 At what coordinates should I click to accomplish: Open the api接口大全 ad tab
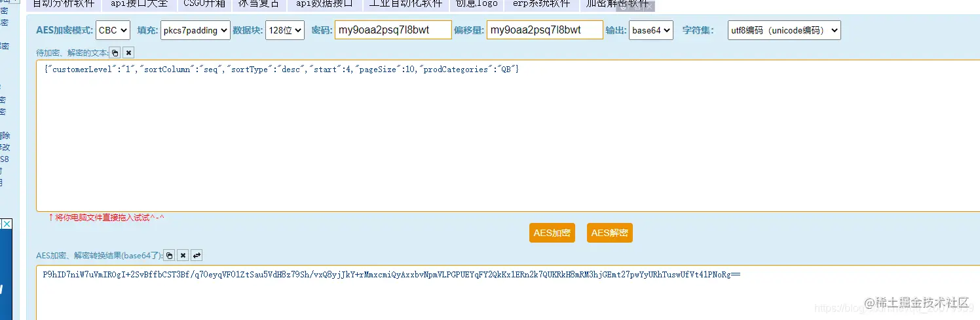click(139, 5)
